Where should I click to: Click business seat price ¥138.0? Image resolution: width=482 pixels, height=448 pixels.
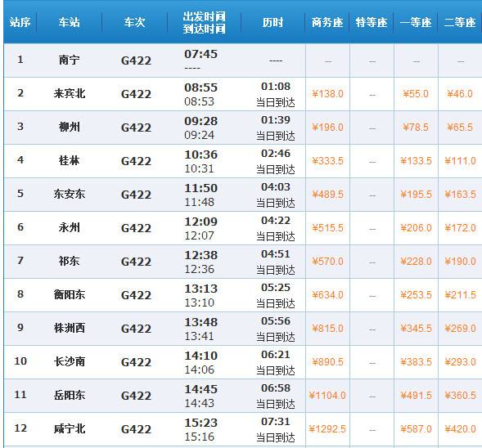tap(327, 94)
